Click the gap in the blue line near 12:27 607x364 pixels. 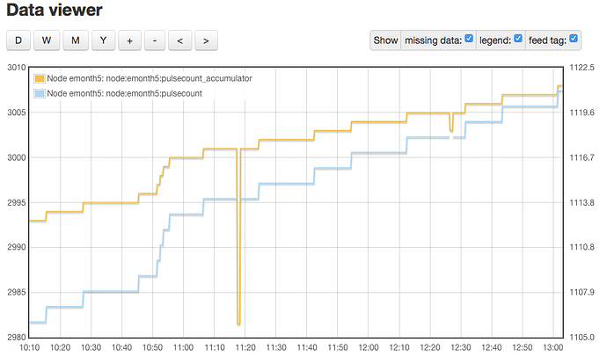(x=451, y=137)
